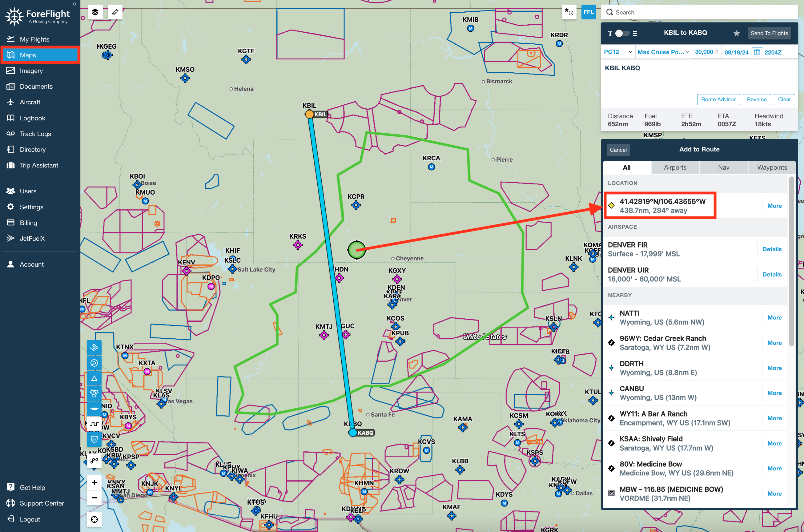The width and height of the screenshot is (804, 532).
Task: Select the KRKS airport symbol
Action: 298,245
